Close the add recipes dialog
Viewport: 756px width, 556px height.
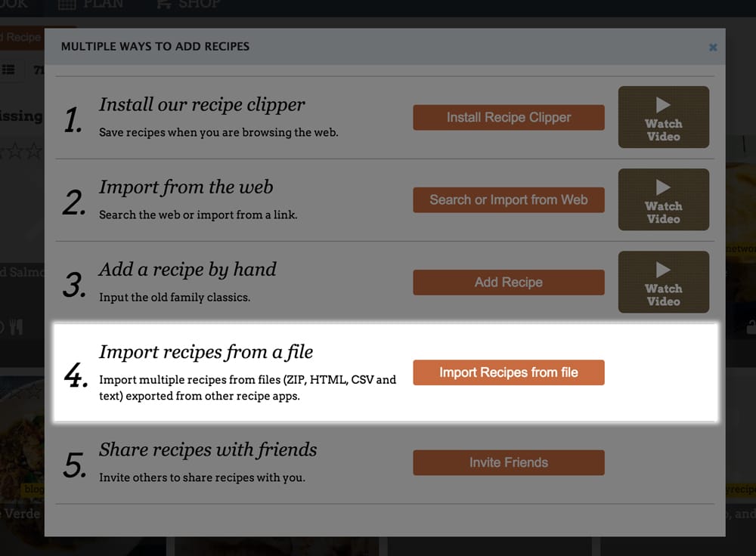(712, 47)
